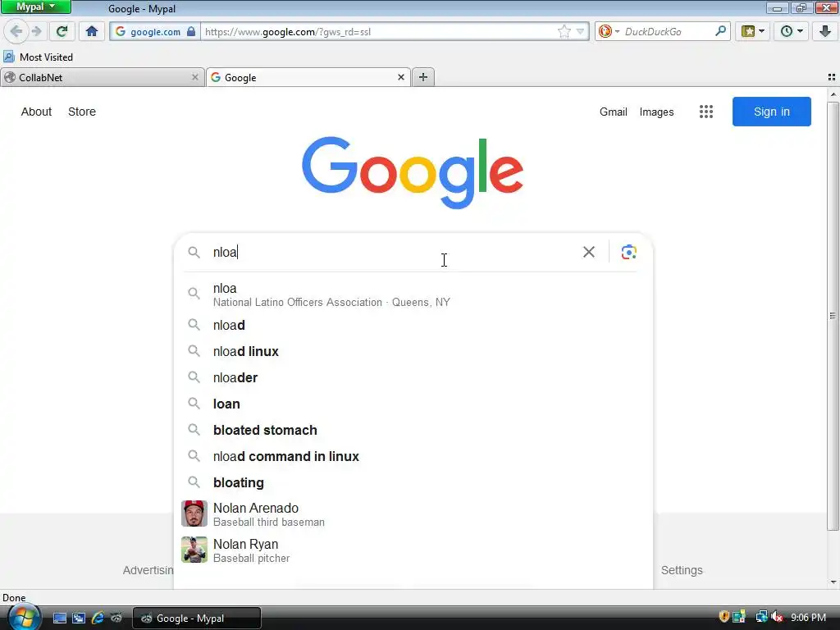Click the Google logo

tap(413, 171)
